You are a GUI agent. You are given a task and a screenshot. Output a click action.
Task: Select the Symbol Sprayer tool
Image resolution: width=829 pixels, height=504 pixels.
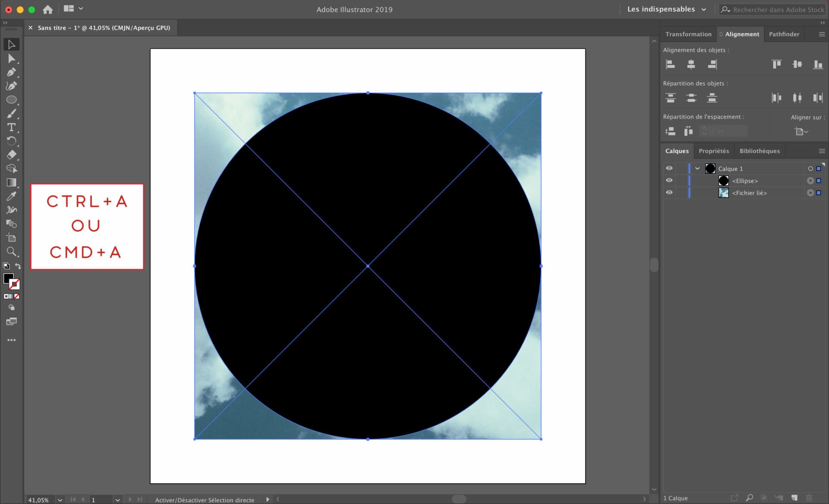[11, 210]
